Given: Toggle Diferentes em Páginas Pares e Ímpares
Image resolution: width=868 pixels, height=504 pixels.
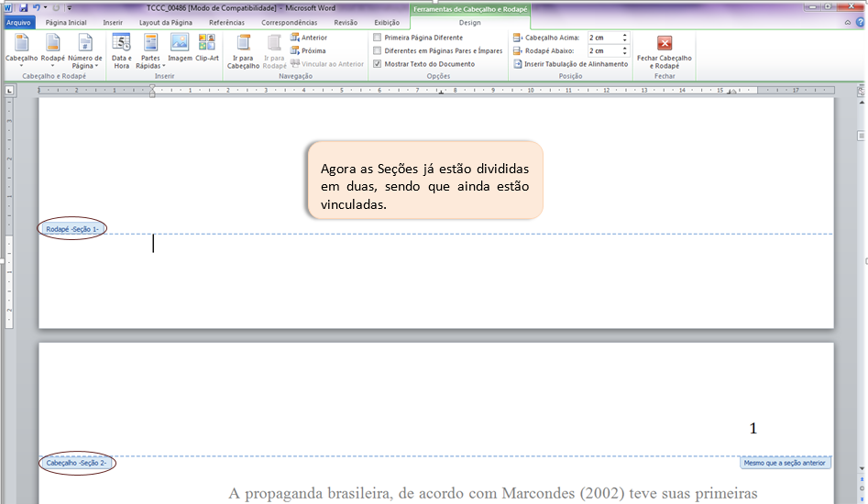Looking at the screenshot, I should click(378, 51).
